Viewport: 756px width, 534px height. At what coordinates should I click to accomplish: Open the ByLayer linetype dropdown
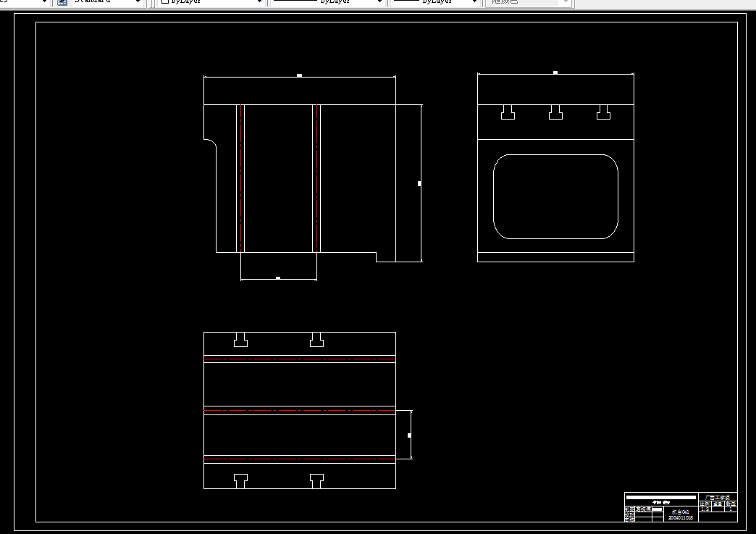[327, 2]
